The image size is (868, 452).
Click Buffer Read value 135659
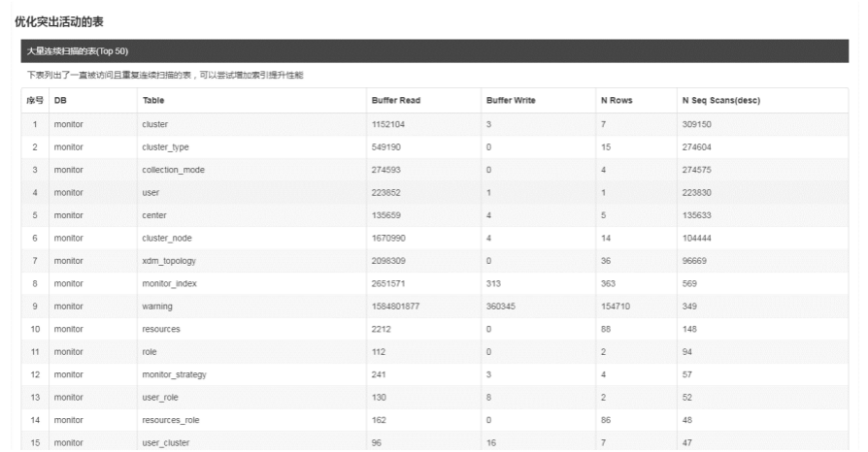coord(385,215)
